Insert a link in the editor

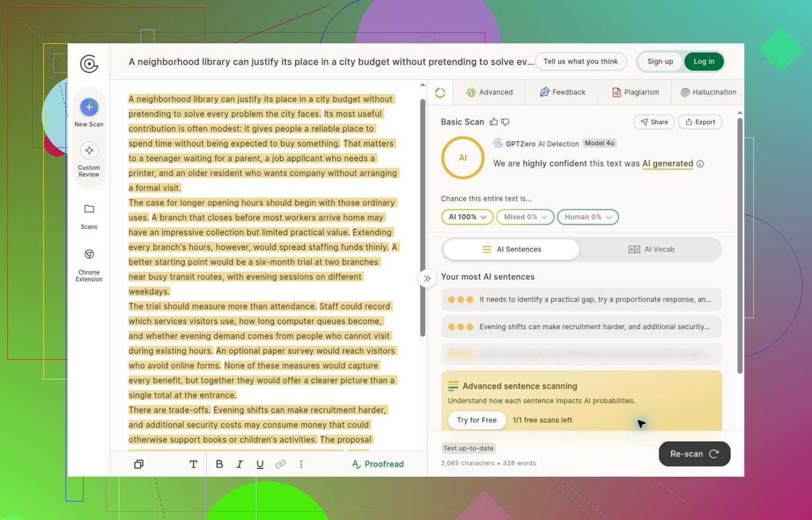pos(281,464)
